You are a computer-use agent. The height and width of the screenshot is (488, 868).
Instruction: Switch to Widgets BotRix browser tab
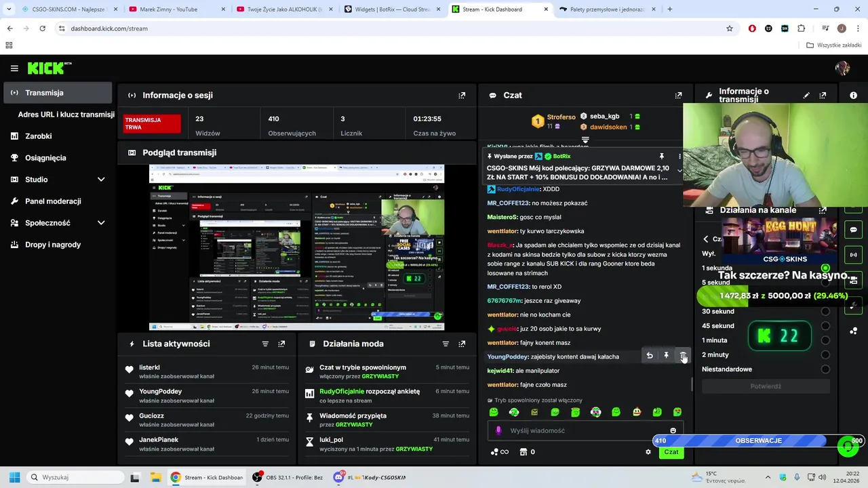click(x=392, y=9)
